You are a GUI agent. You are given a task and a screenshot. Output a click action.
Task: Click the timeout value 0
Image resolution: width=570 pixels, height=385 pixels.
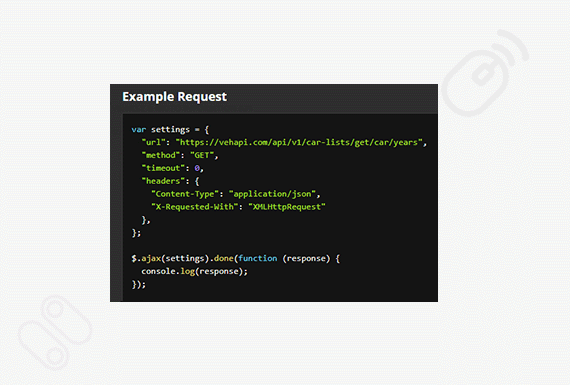coord(197,168)
